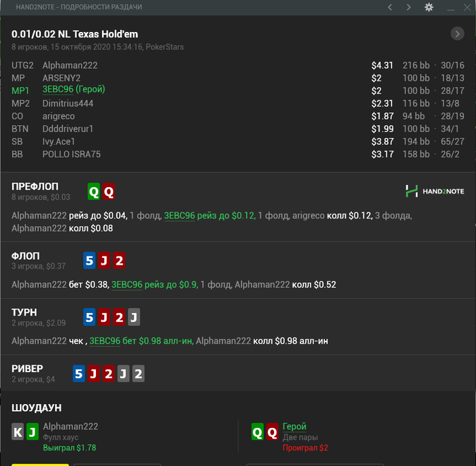Screen dimensions: 476x466
Task: Click the Hand2Note logo
Action: pyautogui.click(x=435, y=191)
